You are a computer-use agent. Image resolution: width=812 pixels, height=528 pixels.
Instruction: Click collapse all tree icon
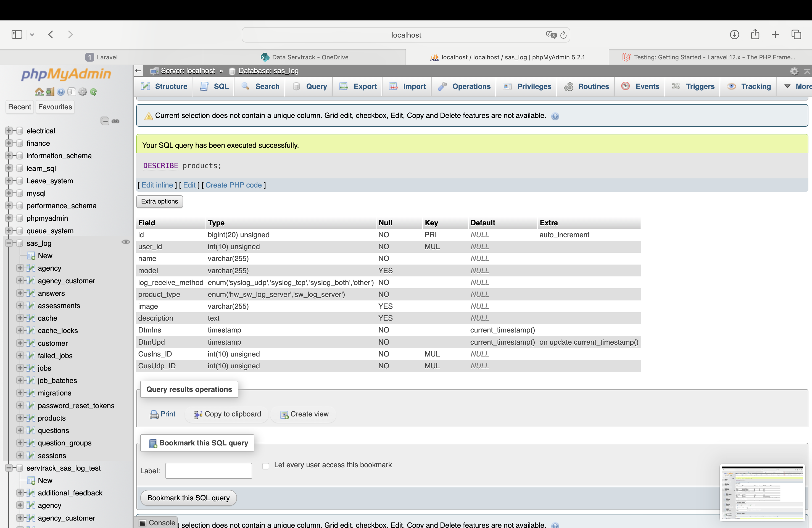[105, 121]
